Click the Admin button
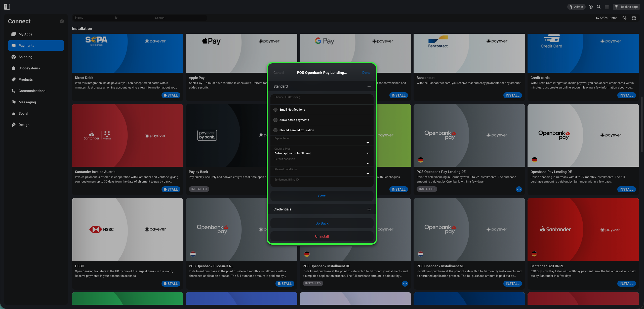The image size is (644, 309). tap(576, 7)
